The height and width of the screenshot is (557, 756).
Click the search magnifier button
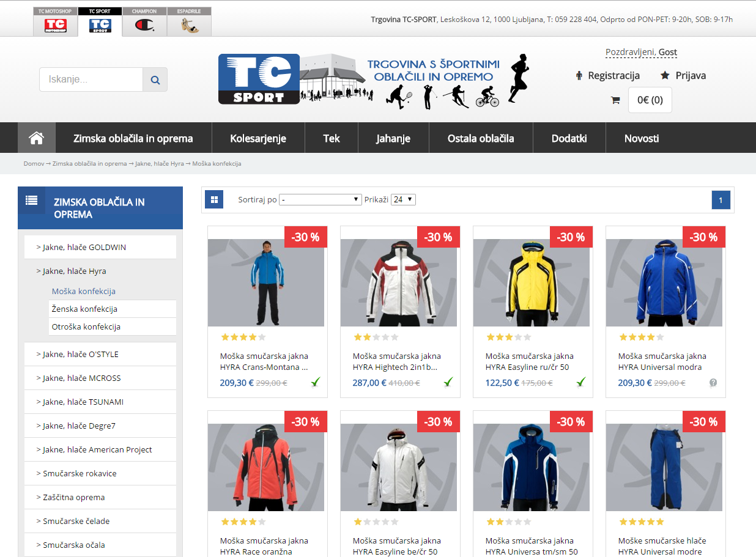pos(155,79)
